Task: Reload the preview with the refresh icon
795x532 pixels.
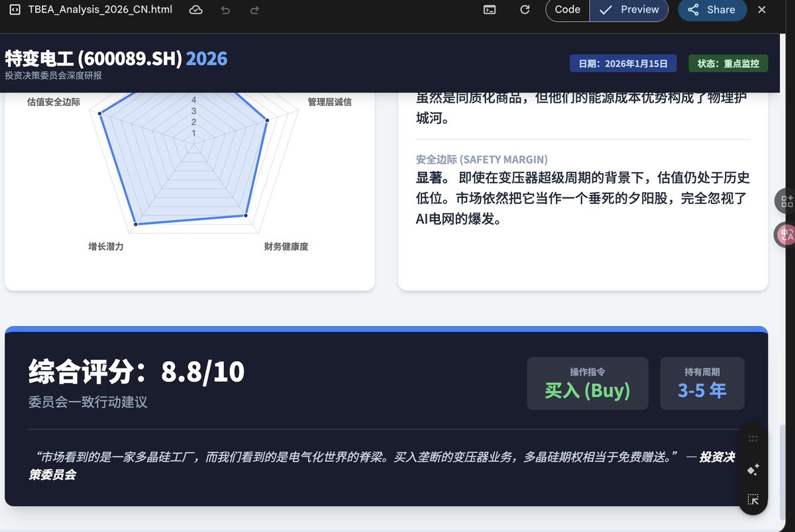Action: tap(525, 10)
